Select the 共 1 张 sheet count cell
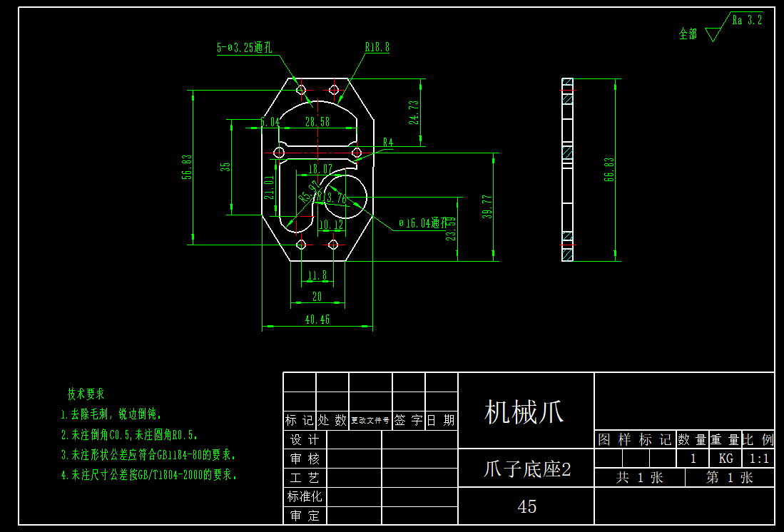Image resolution: width=784 pixels, height=532 pixels. pyautogui.click(x=638, y=478)
